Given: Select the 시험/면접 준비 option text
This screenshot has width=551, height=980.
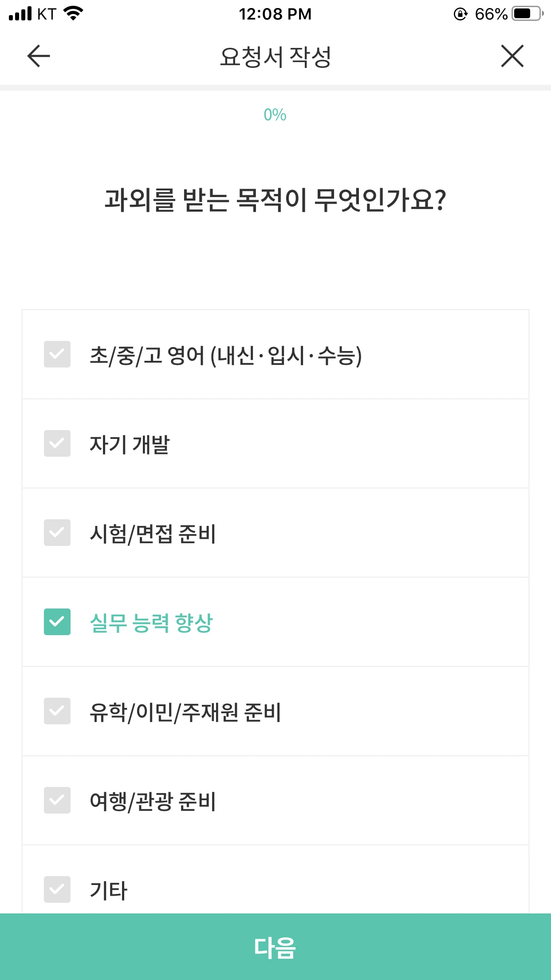Looking at the screenshot, I should click(x=153, y=533).
